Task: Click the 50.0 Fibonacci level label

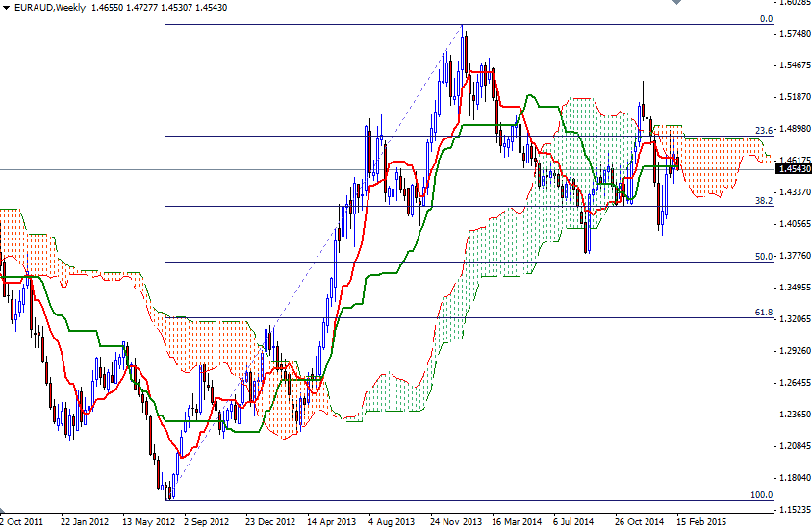Action: [764, 256]
